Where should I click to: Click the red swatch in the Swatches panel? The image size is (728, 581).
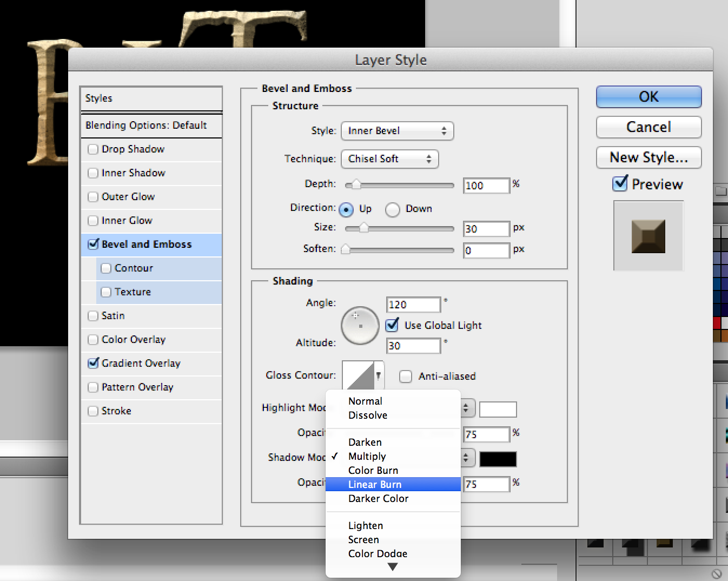[x=717, y=322]
